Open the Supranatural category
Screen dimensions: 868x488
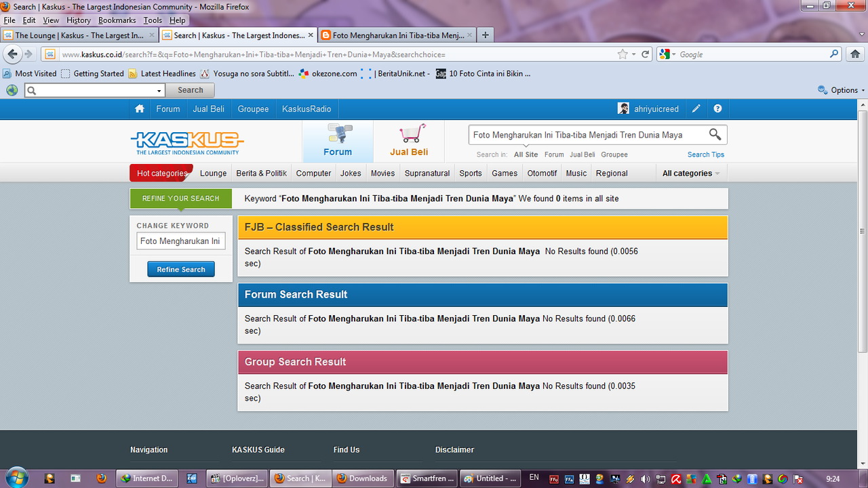[x=427, y=174]
